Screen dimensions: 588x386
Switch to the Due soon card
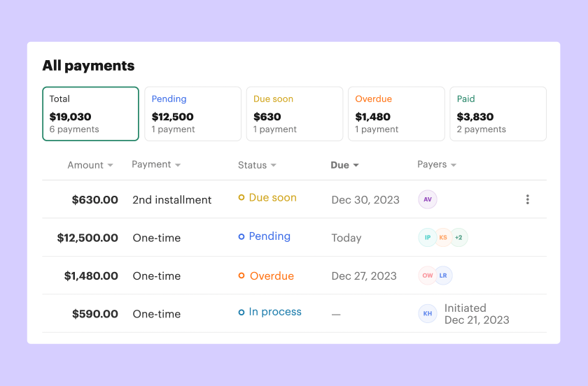tap(294, 114)
